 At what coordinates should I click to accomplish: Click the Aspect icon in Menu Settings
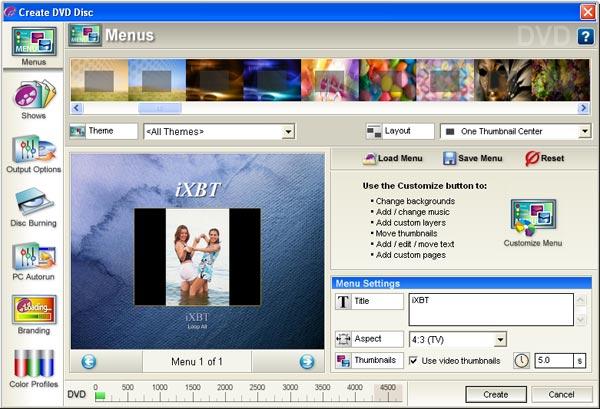click(343, 339)
